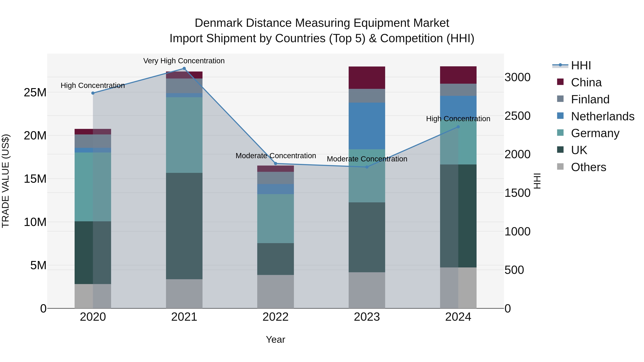Click the 2023 China bar segment
Viewport: 644px width, 362px height.
[367, 78]
